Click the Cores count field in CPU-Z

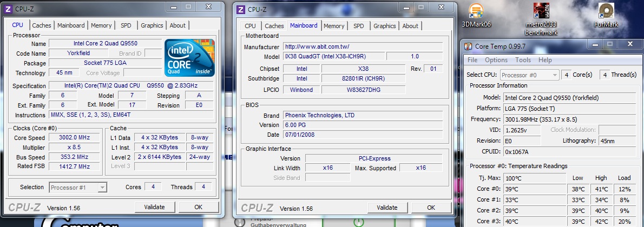click(153, 187)
